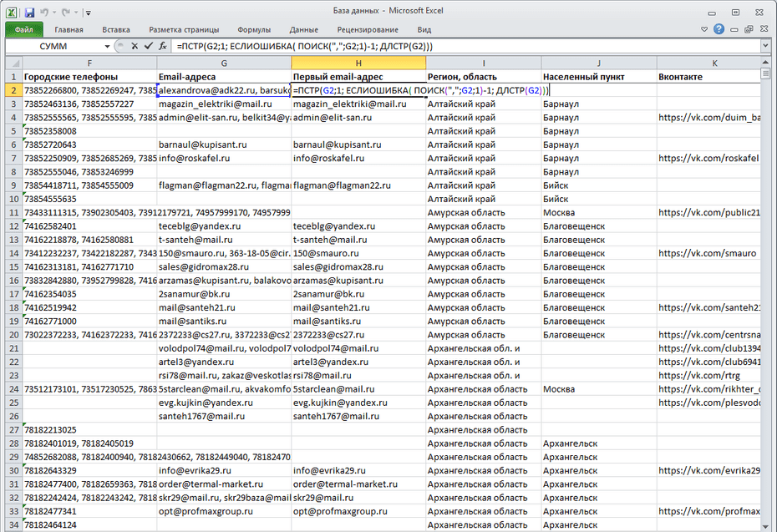Click cell '78182213025' in row 27
This screenshot has height=532, width=777.
(89, 430)
